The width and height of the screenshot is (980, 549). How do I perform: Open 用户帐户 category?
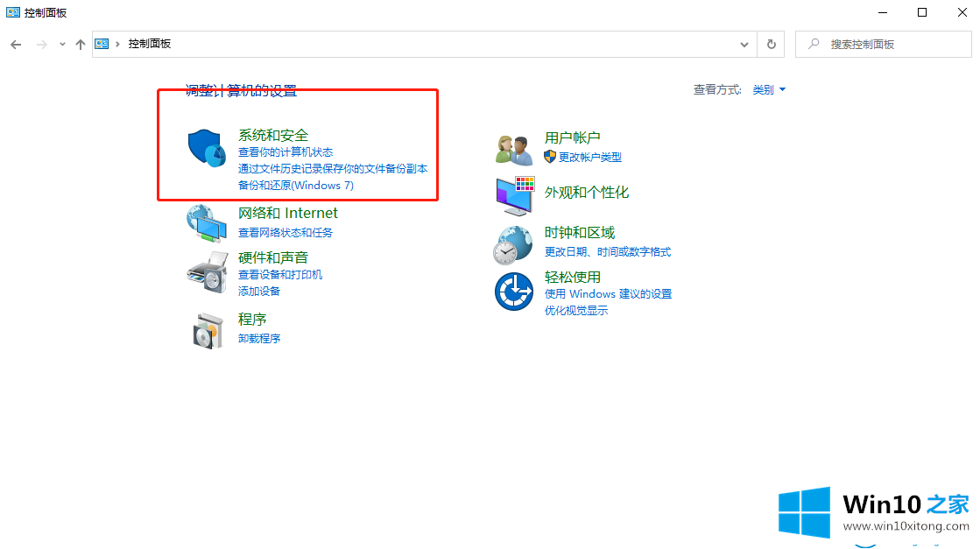572,137
